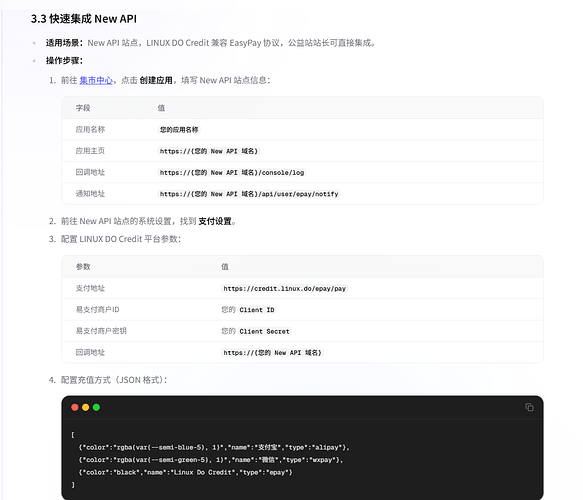The height and width of the screenshot is (500, 583).
Task: Click the red dot in code block header
Action: point(75,407)
